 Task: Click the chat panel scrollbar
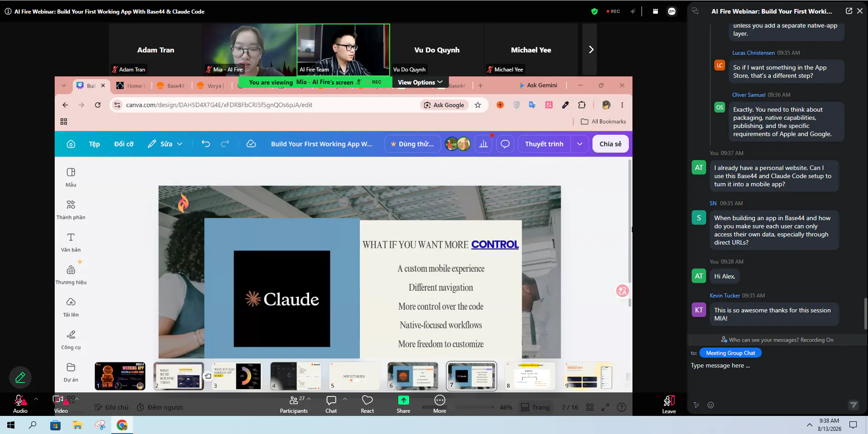point(865,314)
